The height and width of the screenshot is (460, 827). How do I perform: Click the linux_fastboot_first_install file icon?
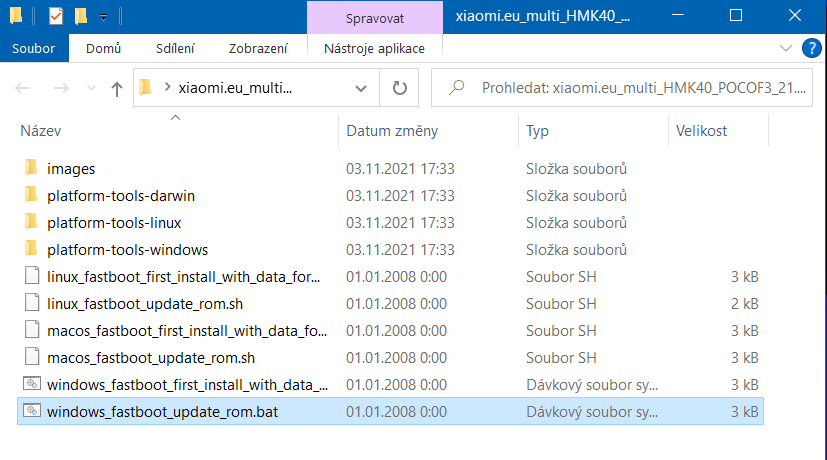[x=32, y=276]
